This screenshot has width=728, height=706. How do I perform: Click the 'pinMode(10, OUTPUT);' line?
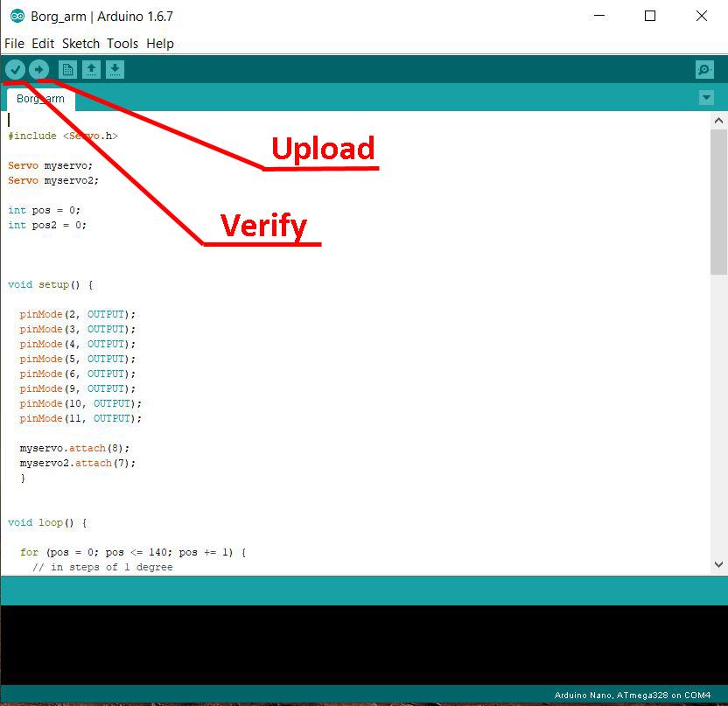point(80,403)
